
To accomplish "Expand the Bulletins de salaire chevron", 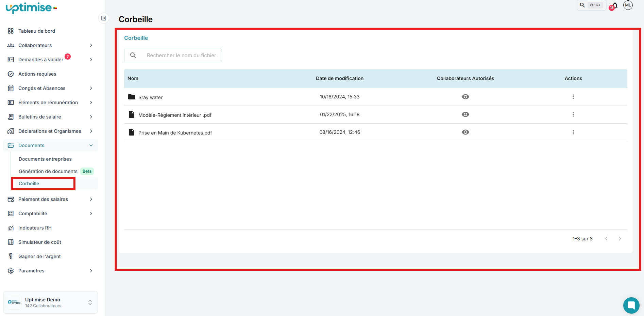I will [x=91, y=117].
